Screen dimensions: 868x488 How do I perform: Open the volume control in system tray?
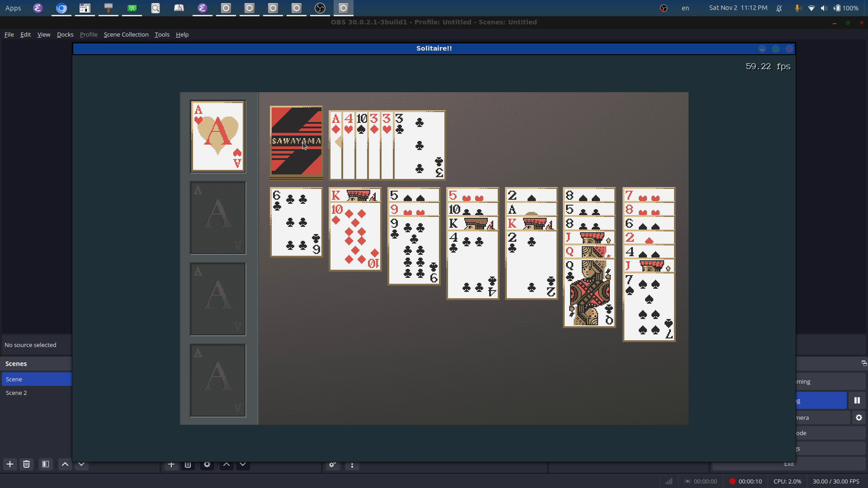(x=824, y=8)
